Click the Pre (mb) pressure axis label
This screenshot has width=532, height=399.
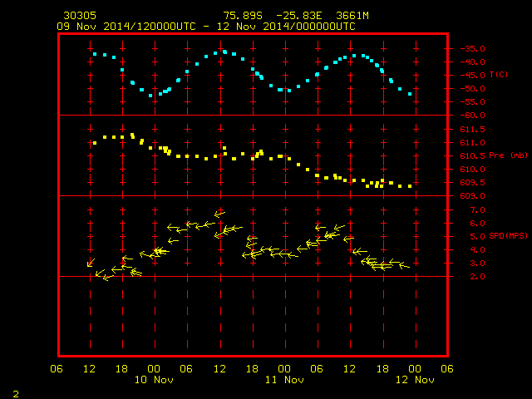click(x=508, y=155)
